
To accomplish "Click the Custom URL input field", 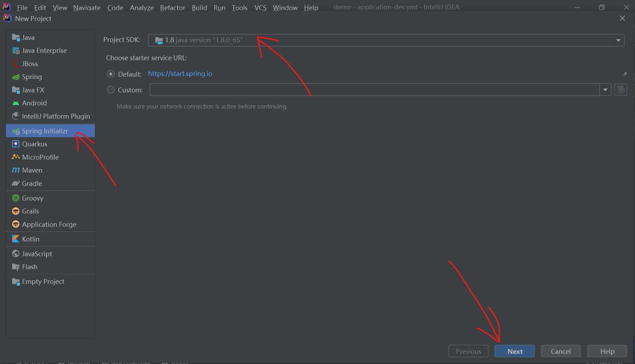I will coord(374,90).
